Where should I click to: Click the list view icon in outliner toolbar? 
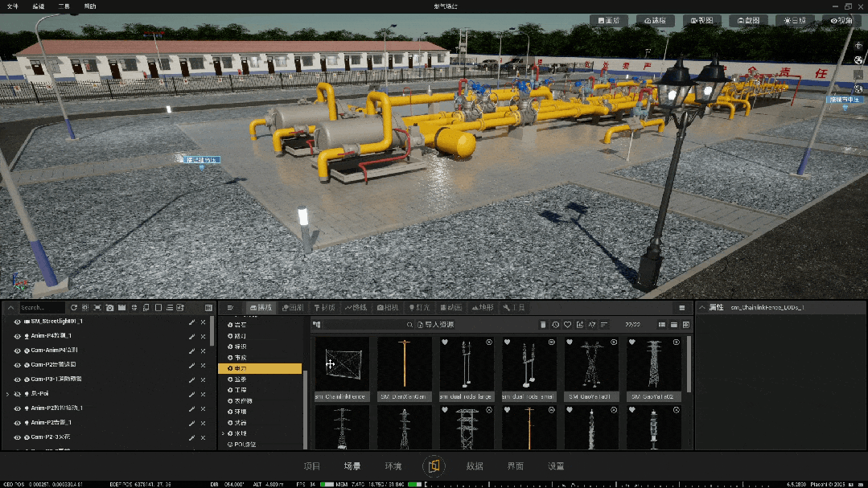[x=170, y=308]
